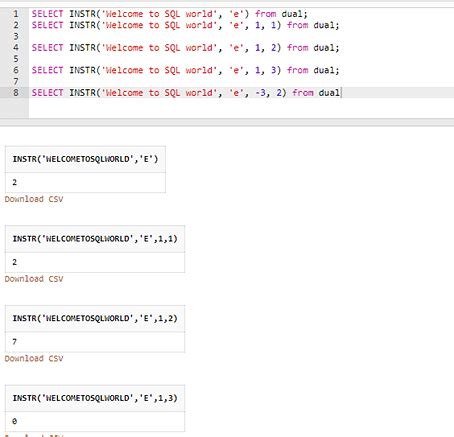Place cursor in SQL line 1 query
The width and height of the screenshot is (454, 437).
pos(169,14)
